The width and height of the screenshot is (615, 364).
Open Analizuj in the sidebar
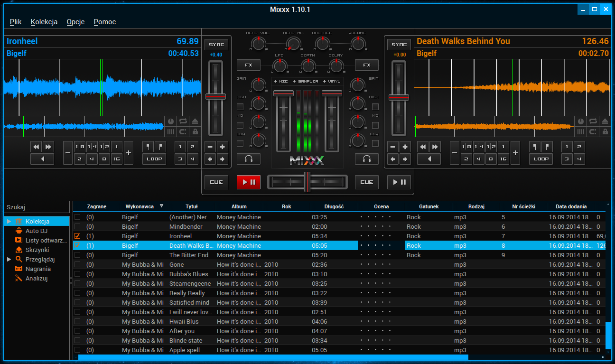(37, 278)
